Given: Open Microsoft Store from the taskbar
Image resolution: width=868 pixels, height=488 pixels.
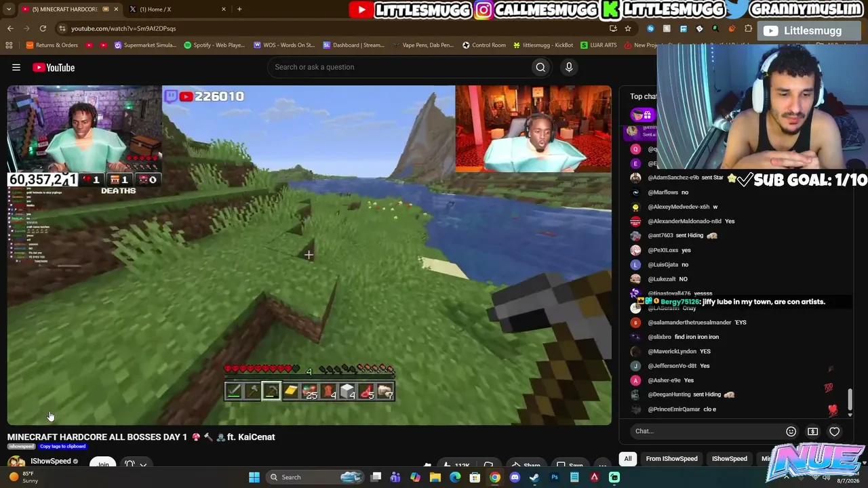Looking at the screenshot, I should click(475, 477).
